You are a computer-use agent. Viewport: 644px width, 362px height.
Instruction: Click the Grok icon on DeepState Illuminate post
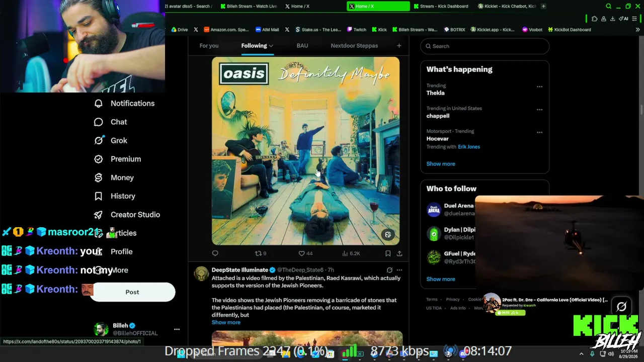point(389,270)
